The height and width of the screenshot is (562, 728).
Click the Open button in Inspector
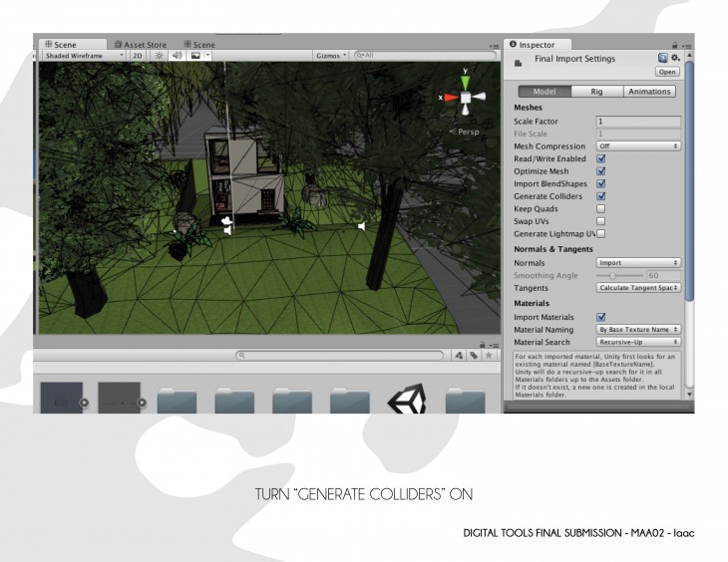[x=666, y=72]
